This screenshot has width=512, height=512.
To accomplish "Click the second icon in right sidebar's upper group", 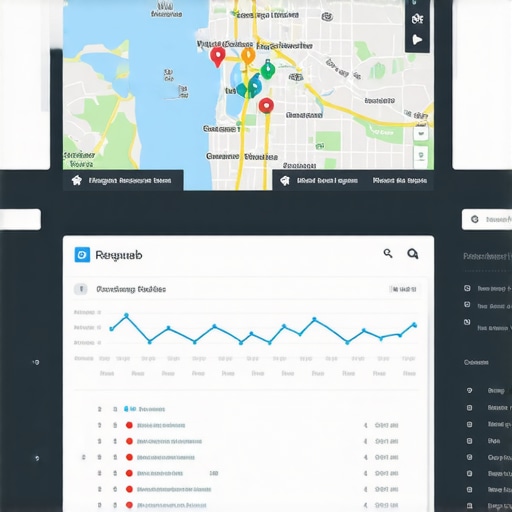I will click(x=467, y=304).
